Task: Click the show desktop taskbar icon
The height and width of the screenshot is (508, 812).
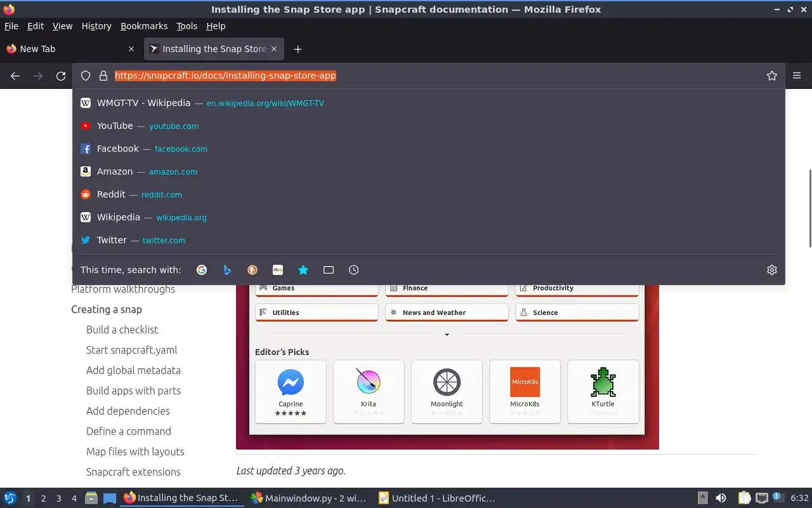Action: coord(110,498)
